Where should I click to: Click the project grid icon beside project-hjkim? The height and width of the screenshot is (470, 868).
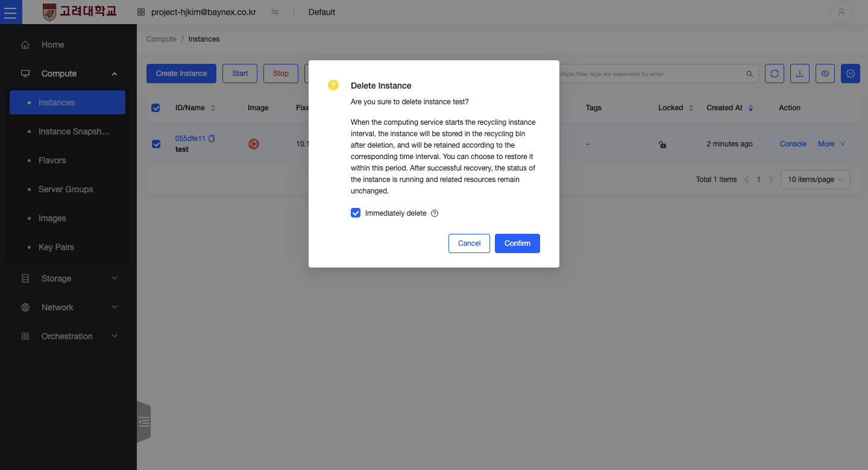(x=141, y=12)
